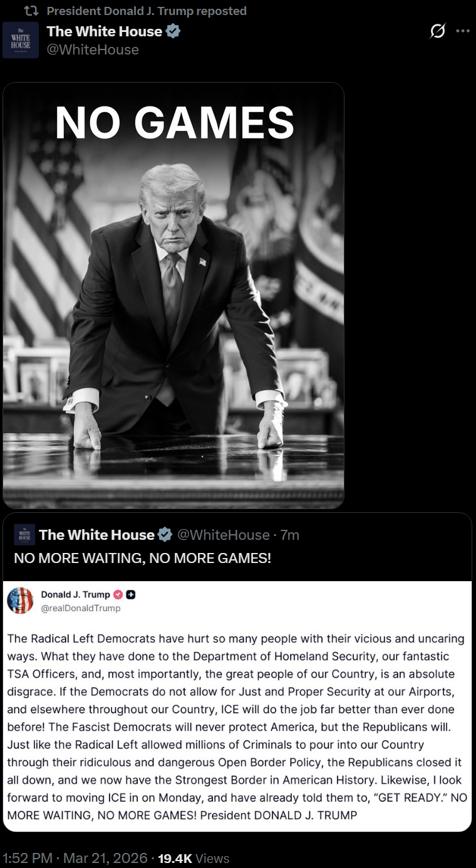Click the @realDonaldTrump handle in screenshot
The height and width of the screenshot is (868, 476).
pos(81,608)
